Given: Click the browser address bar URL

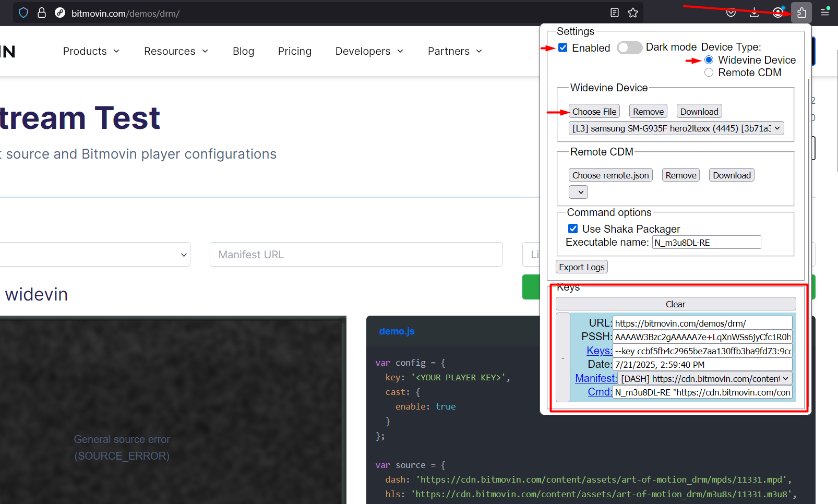Looking at the screenshot, I should 125,13.
